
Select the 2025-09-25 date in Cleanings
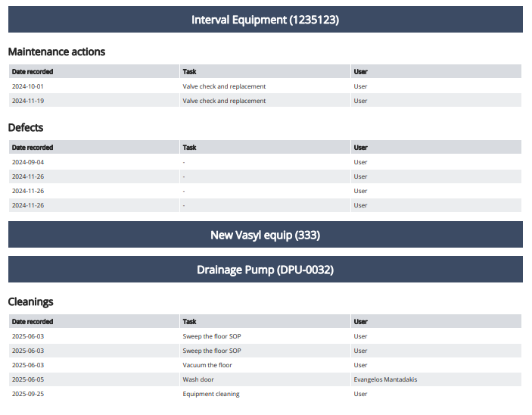pos(28,394)
